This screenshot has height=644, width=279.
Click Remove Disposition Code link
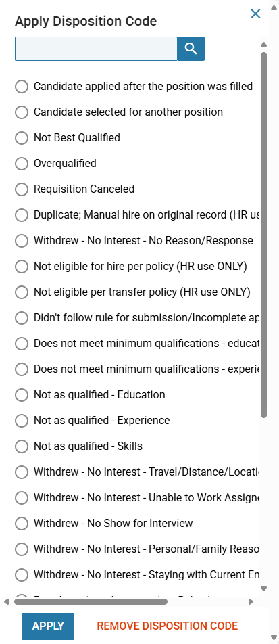click(168, 626)
